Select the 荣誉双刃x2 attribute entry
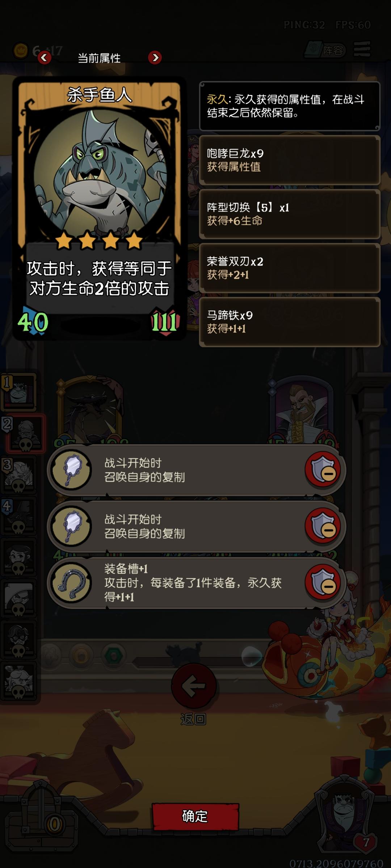This screenshot has width=391, height=868. pos(290,268)
